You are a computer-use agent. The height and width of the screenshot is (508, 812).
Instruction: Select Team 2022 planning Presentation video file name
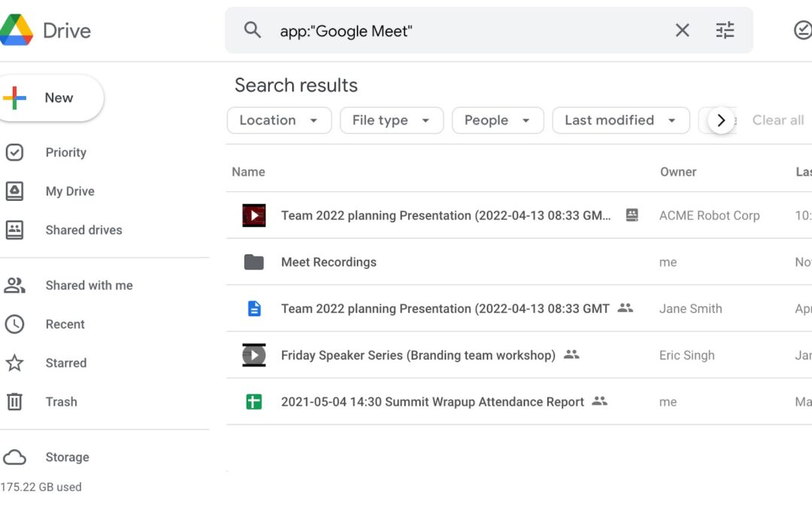(x=446, y=216)
